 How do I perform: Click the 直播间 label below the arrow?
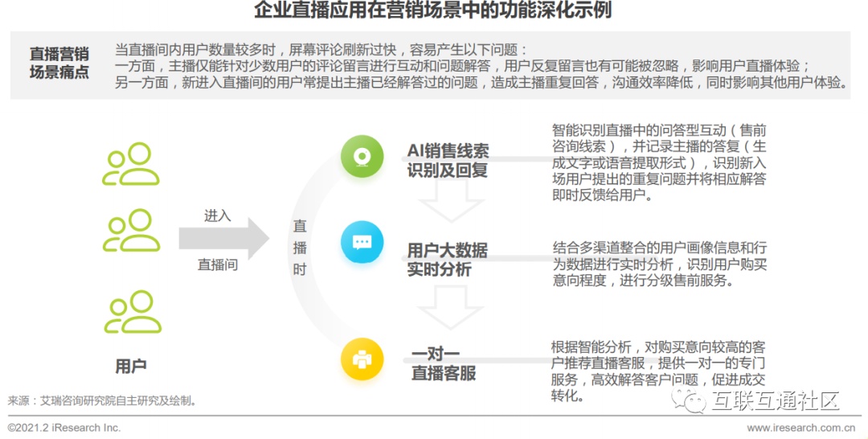click(x=218, y=265)
